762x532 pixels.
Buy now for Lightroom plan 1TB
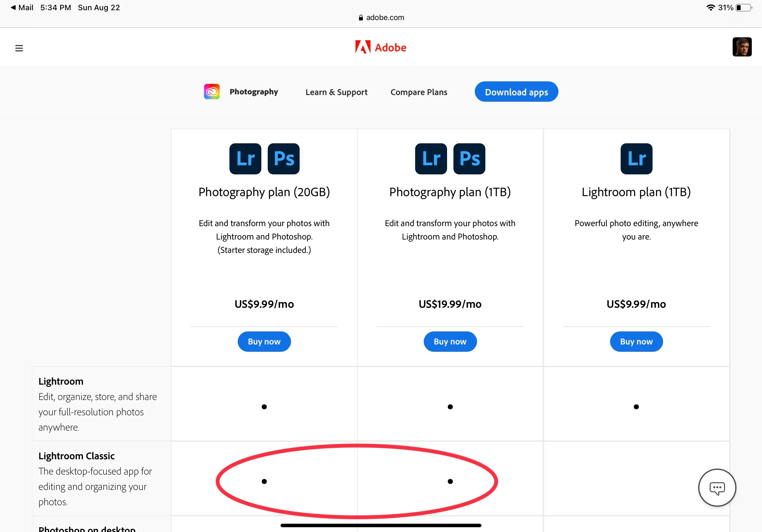(636, 341)
